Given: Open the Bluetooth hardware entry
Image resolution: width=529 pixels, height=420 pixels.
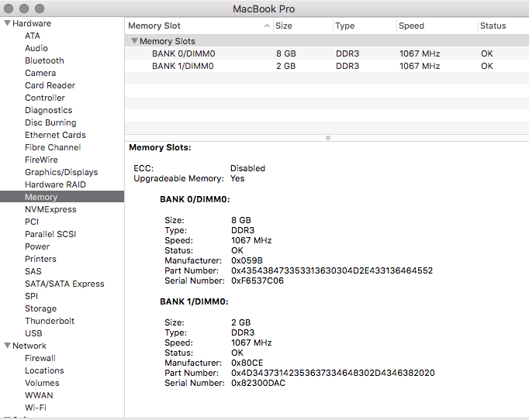Looking at the screenshot, I should tap(44, 60).
